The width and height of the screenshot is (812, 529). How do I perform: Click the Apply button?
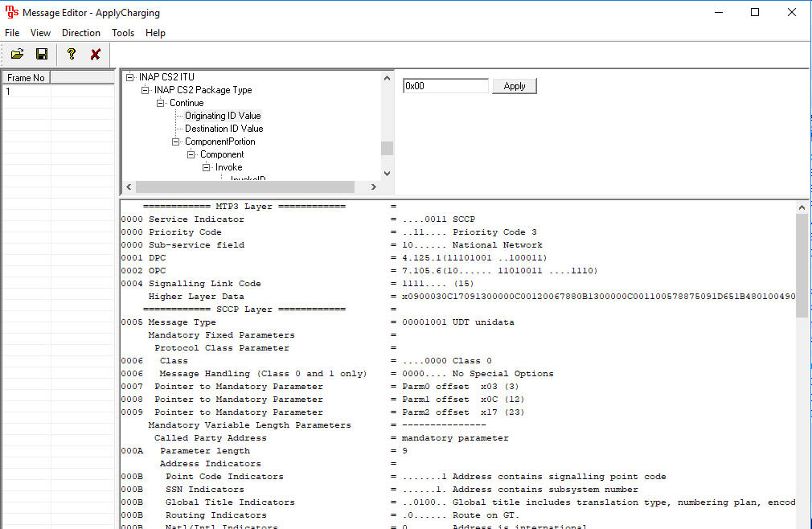pos(514,85)
